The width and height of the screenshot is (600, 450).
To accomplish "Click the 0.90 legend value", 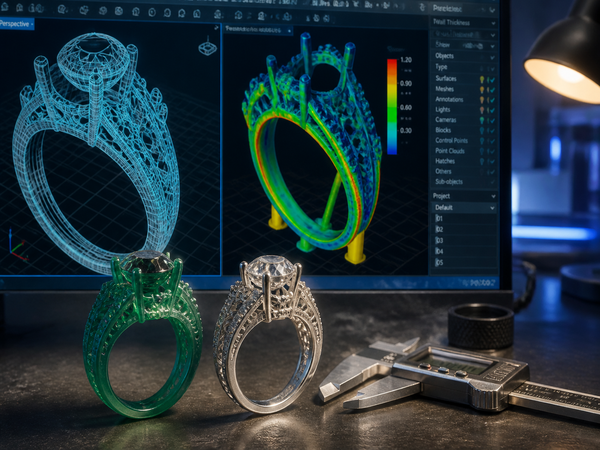I will pos(406,83).
